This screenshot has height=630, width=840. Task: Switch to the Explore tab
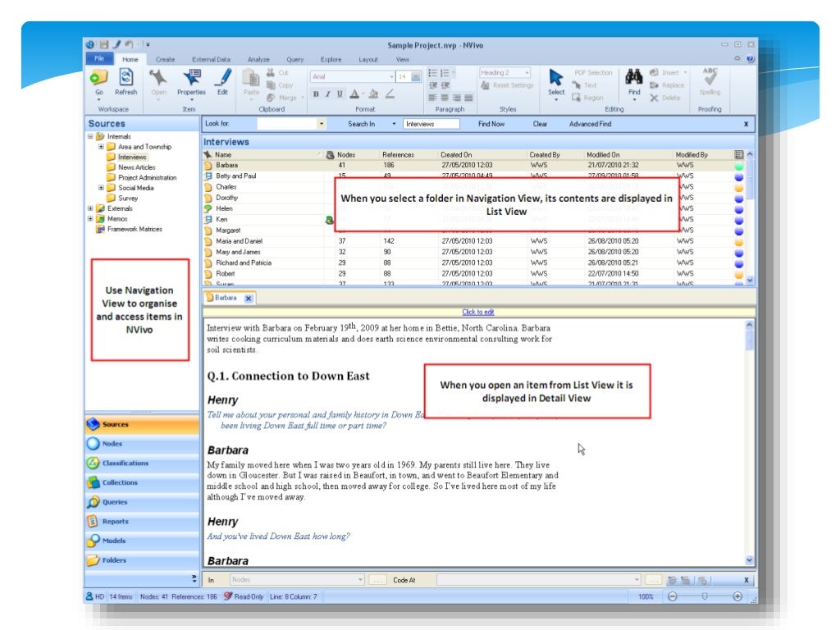tap(331, 59)
